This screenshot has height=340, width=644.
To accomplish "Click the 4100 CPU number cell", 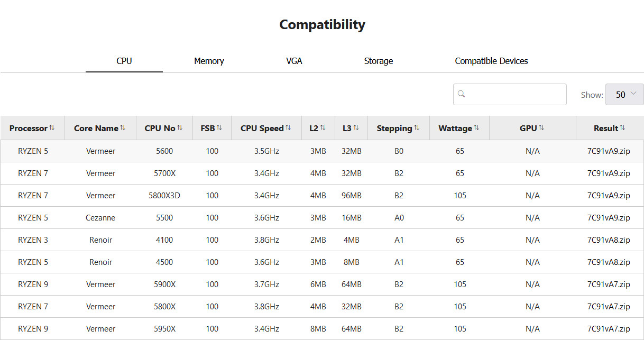I will 164,240.
